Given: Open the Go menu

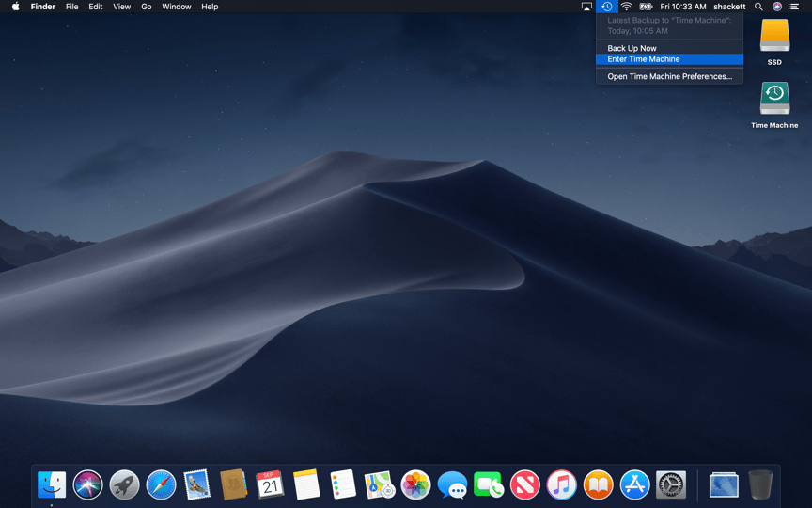Looking at the screenshot, I should (147, 7).
